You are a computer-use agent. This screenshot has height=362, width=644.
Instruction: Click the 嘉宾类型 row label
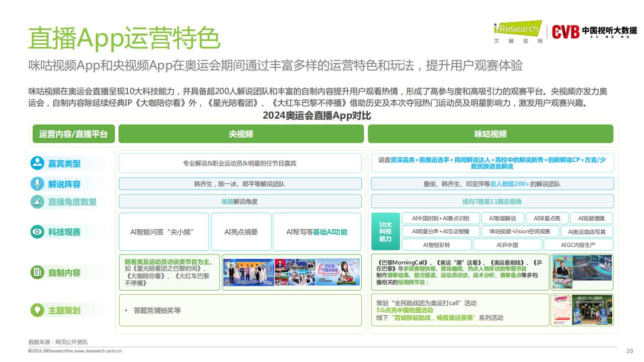click(64, 163)
